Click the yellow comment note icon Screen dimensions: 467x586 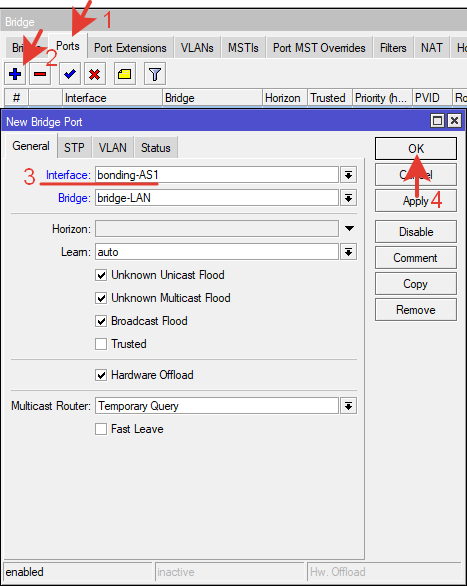pos(124,74)
